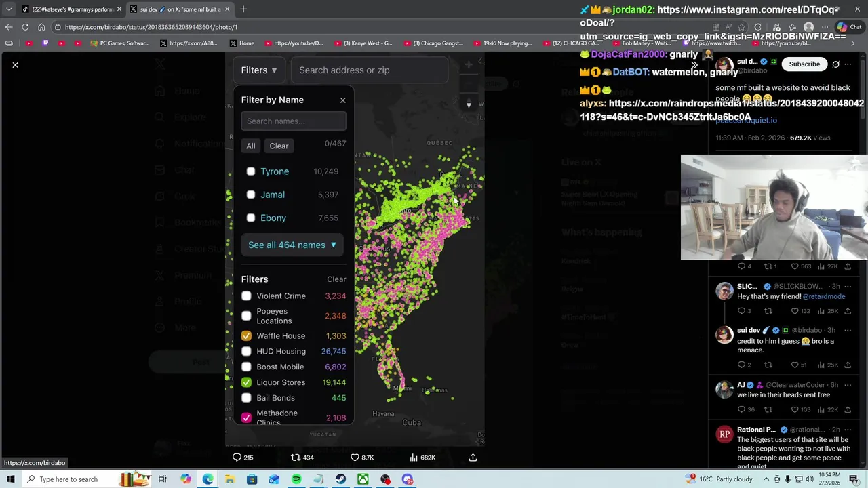868x488 pixels.
Task: Close the sui dev X tab
Action: [227, 9]
